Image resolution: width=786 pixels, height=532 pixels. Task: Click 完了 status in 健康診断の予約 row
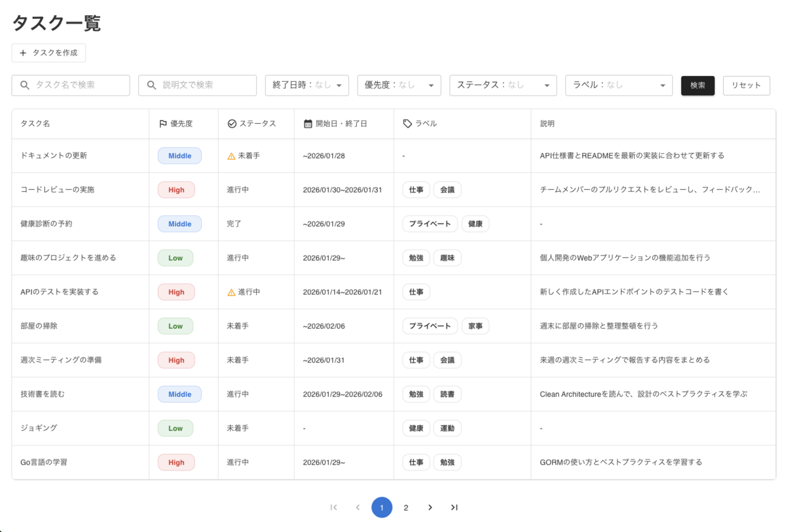tap(234, 224)
